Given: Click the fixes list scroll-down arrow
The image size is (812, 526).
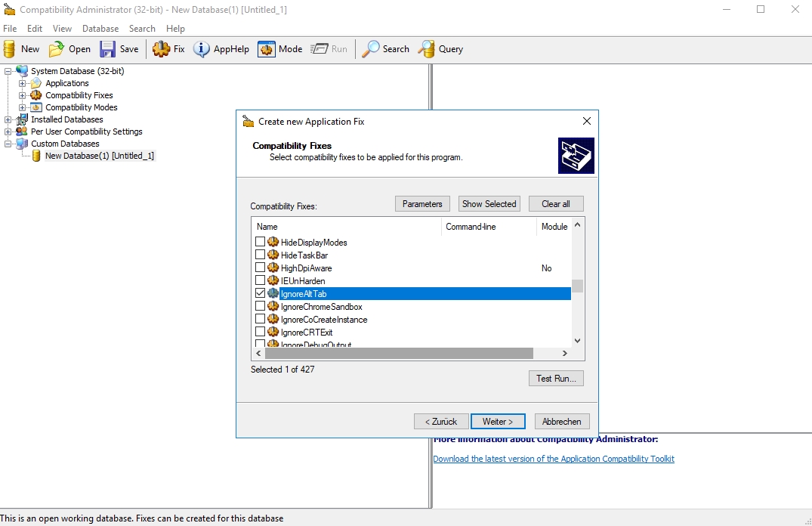Looking at the screenshot, I should tap(577, 341).
